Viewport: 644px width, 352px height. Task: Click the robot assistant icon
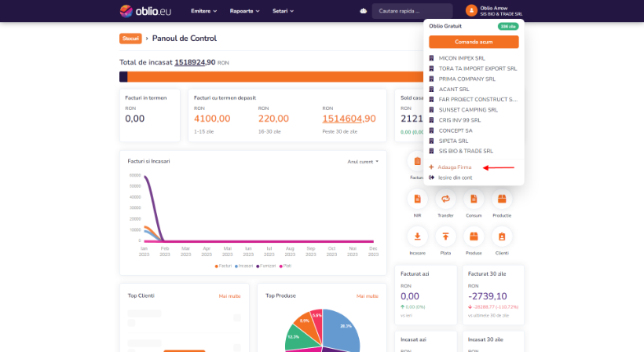coord(363,11)
